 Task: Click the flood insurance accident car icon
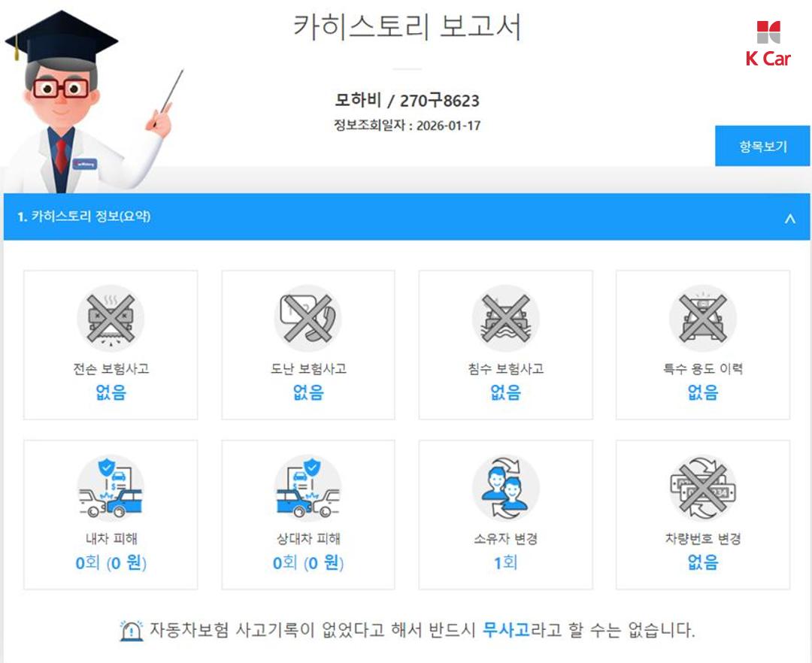[x=505, y=318]
